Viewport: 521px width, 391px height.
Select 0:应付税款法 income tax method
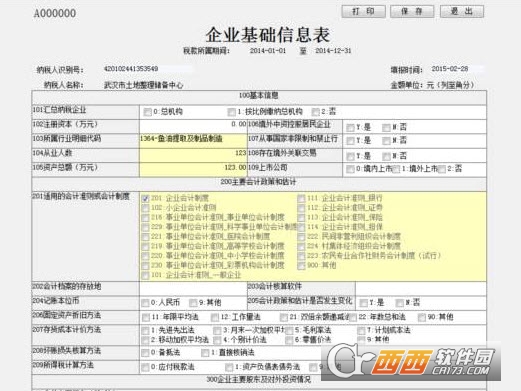[145, 367]
